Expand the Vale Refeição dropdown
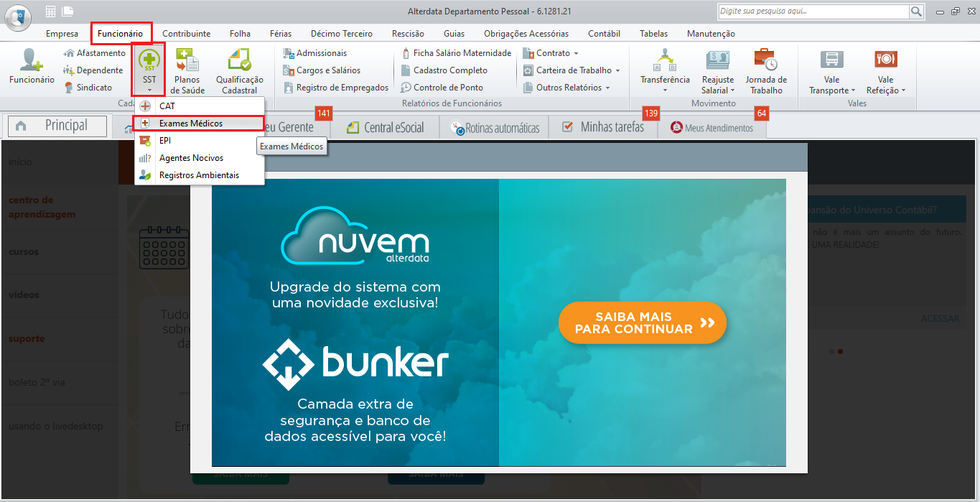980x502 pixels. pos(903,90)
